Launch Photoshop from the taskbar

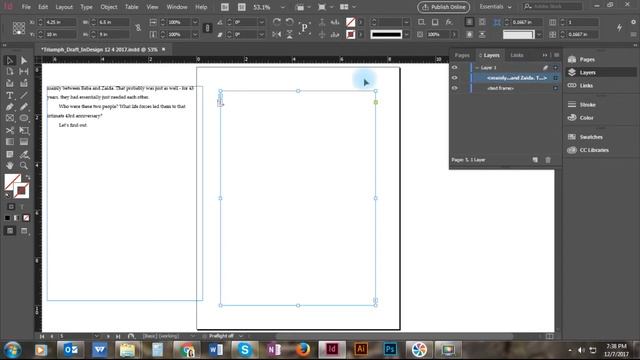coord(390,349)
